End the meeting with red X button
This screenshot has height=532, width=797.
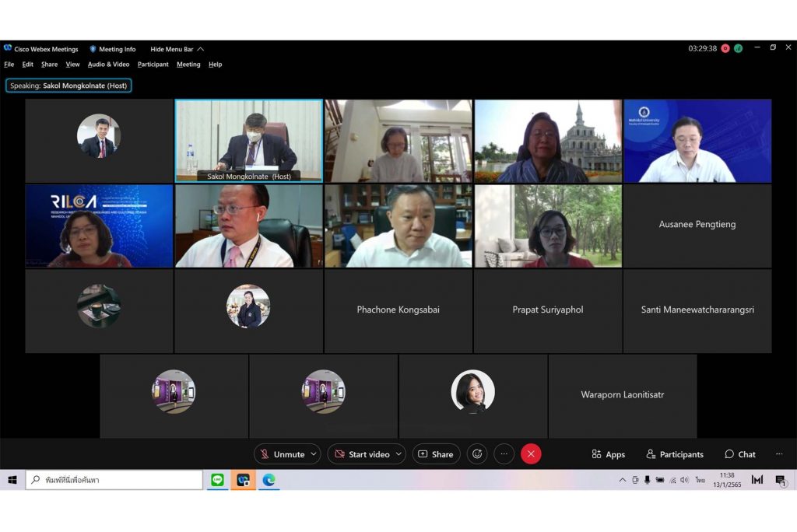point(531,454)
